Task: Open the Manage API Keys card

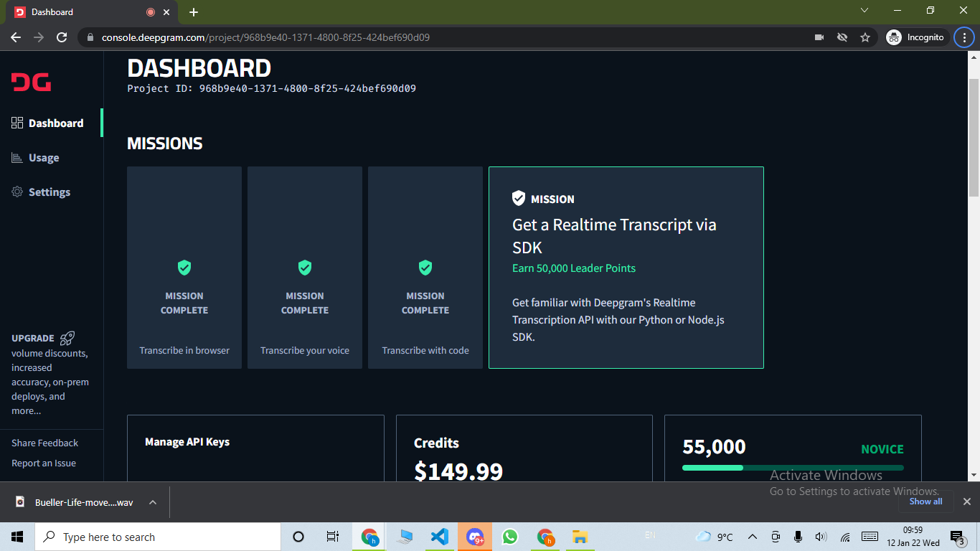Action: (x=255, y=448)
